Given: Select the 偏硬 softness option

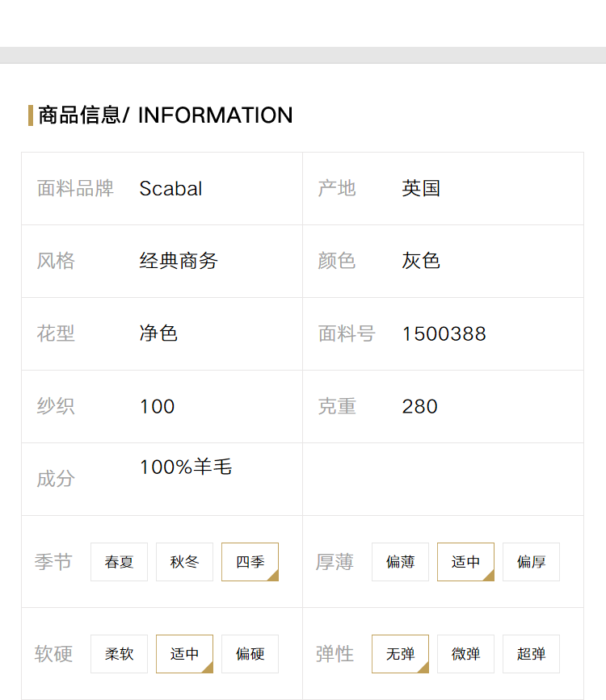Looking at the screenshot, I should coord(250,653).
